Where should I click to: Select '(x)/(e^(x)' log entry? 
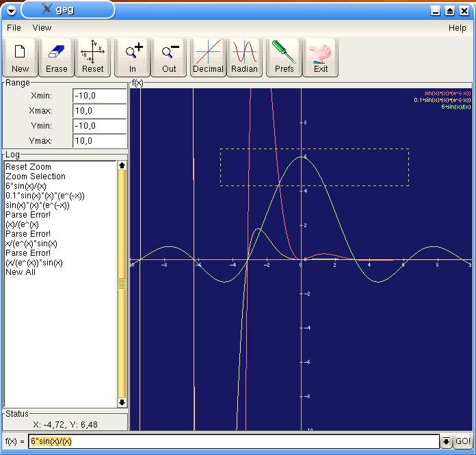[22, 224]
